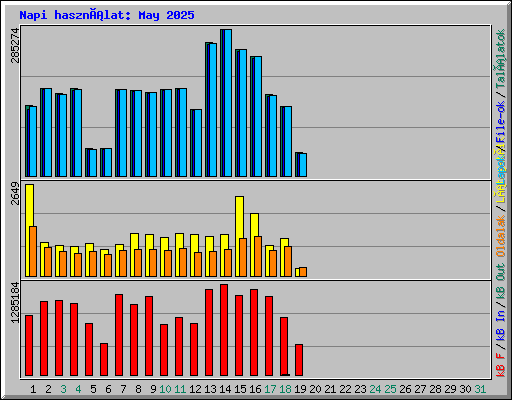Click the short blue bar on day 5

point(93,163)
